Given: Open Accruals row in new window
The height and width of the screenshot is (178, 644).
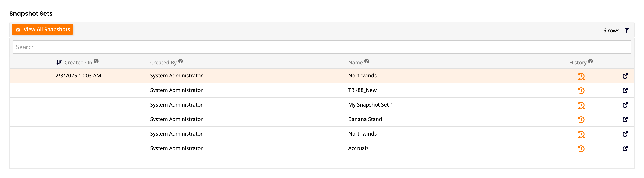Looking at the screenshot, I should pyautogui.click(x=625, y=149).
